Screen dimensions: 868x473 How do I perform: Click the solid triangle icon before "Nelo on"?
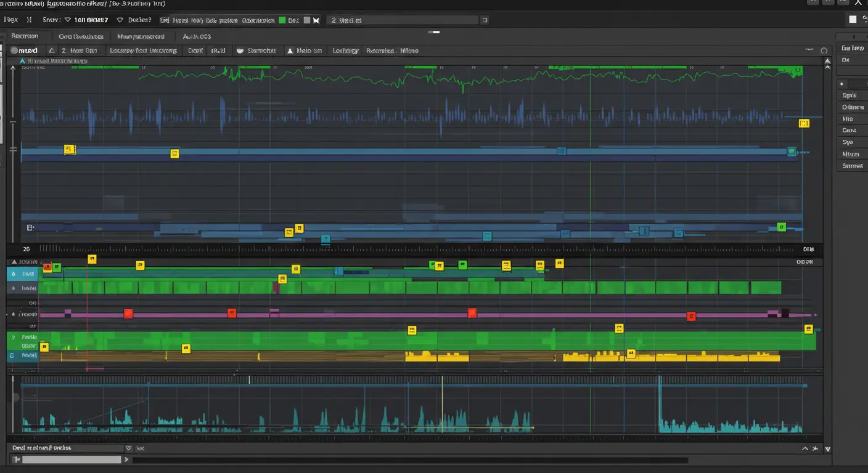click(289, 51)
